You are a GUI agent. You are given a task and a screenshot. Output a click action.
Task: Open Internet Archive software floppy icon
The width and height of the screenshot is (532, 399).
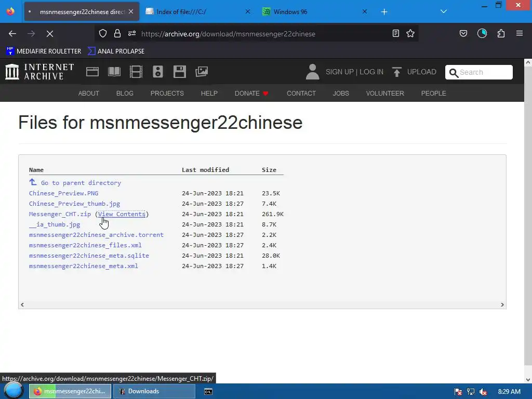pos(179,72)
